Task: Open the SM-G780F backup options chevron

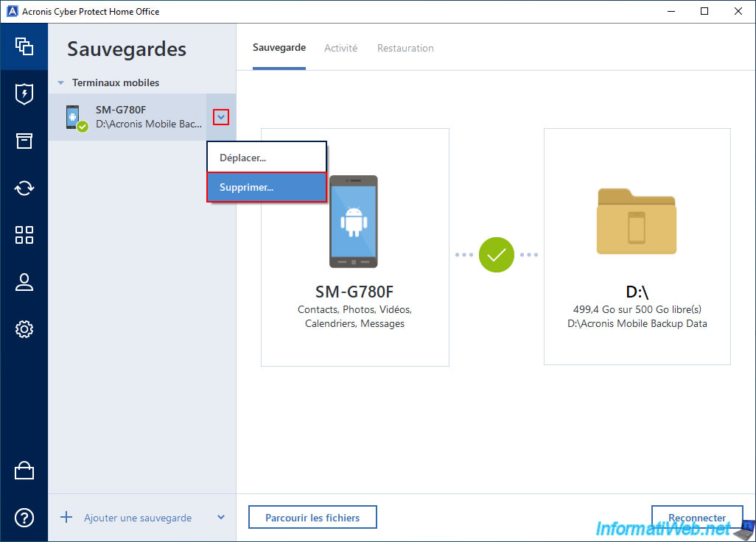Action: (221, 117)
